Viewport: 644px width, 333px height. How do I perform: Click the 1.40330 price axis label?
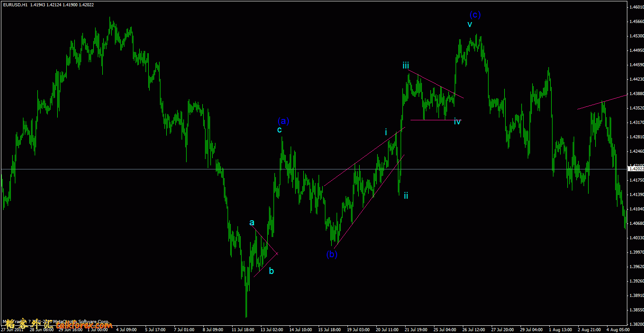pyautogui.click(x=636, y=238)
